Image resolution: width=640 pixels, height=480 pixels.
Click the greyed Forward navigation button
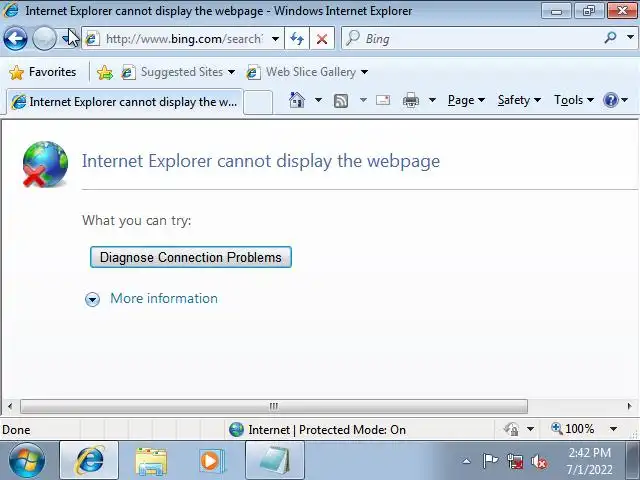point(44,39)
